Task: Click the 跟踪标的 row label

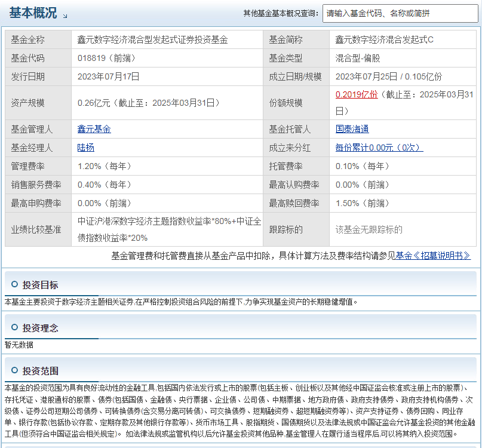Action: 286,230
